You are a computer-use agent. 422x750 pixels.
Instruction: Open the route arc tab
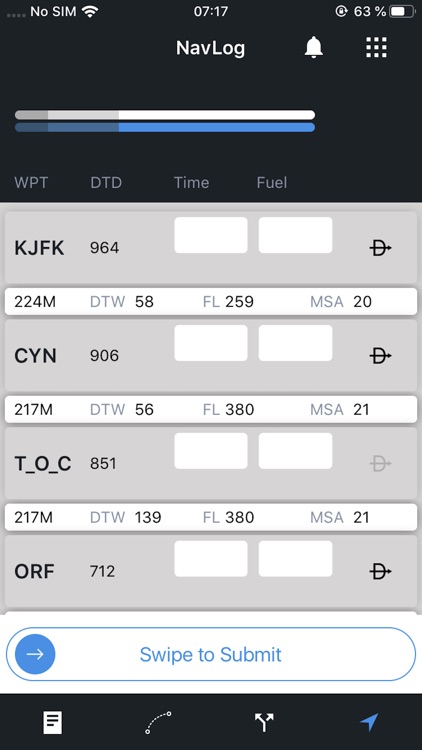[x=158, y=722]
